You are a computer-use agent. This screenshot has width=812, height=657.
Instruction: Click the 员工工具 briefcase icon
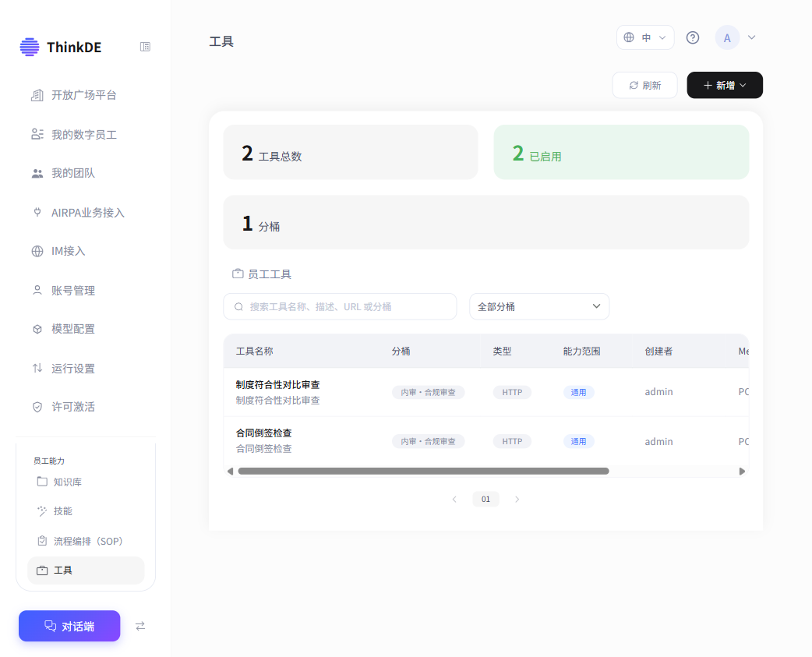coord(238,274)
